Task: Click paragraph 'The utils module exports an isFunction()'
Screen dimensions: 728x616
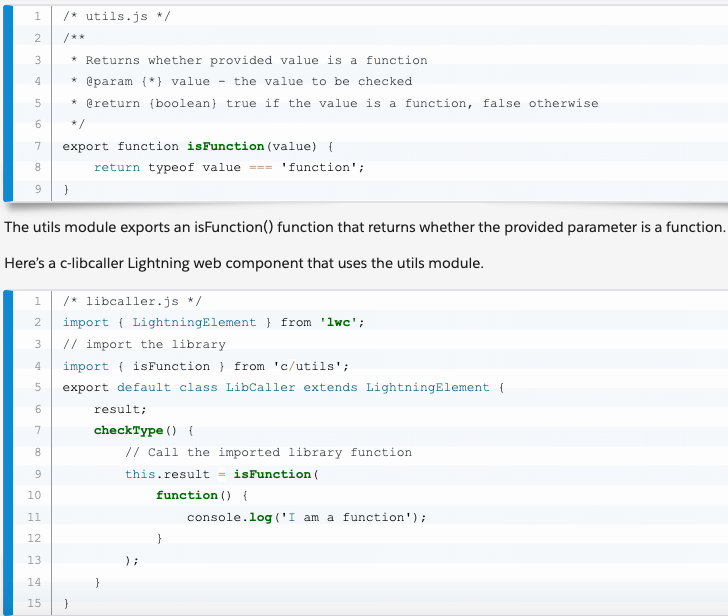Action: coord(364,227)
